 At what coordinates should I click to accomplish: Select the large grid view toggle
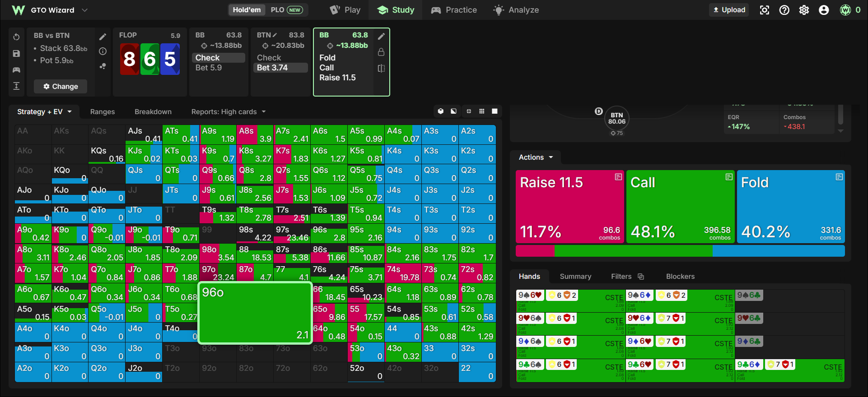coord(495,111)
